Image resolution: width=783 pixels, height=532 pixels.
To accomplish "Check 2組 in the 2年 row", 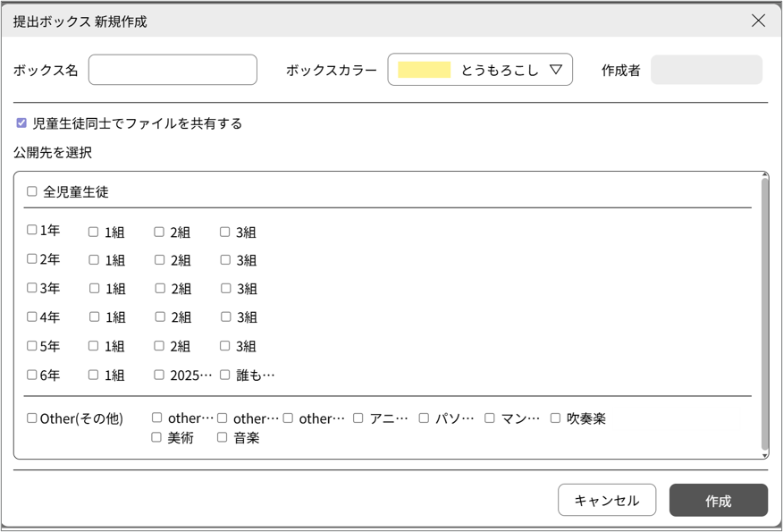I will tap(160, 260).
